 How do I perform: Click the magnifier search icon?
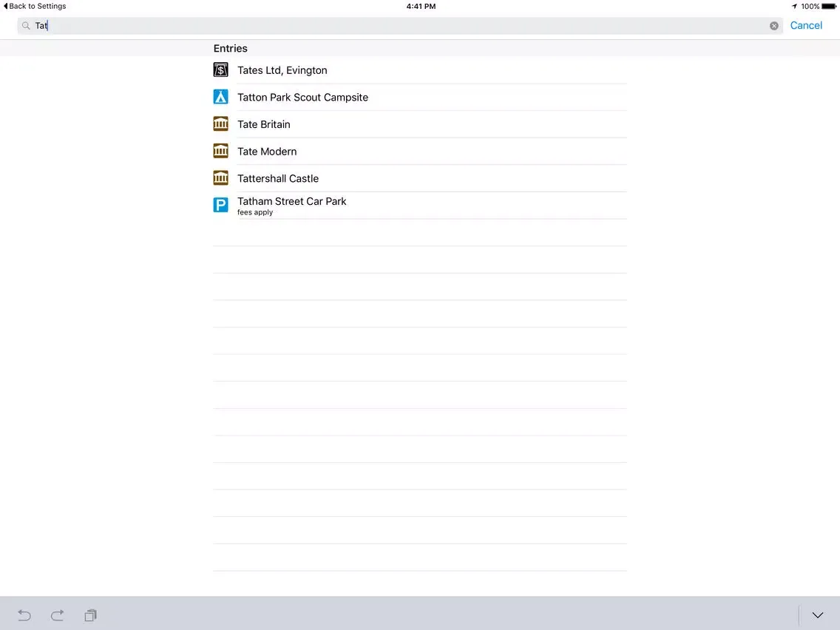pyautogui.click(x=26, y=26)
